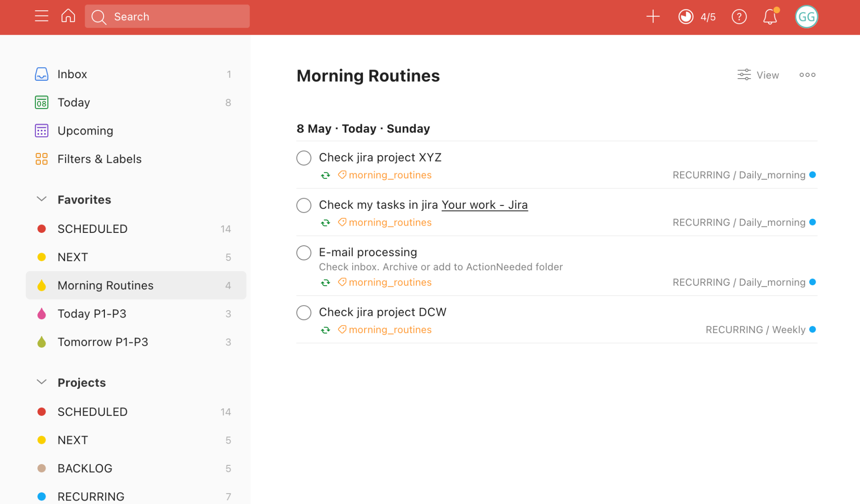
Task: Complete the 'E-mail processing' task
Action: (304, 253)
